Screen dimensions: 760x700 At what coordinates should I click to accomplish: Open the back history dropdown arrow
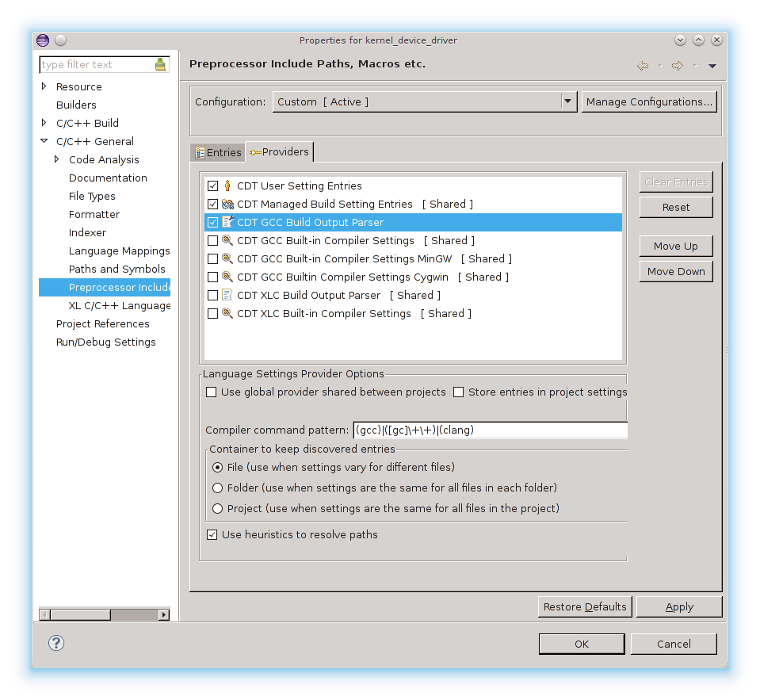tap(659, 66)
